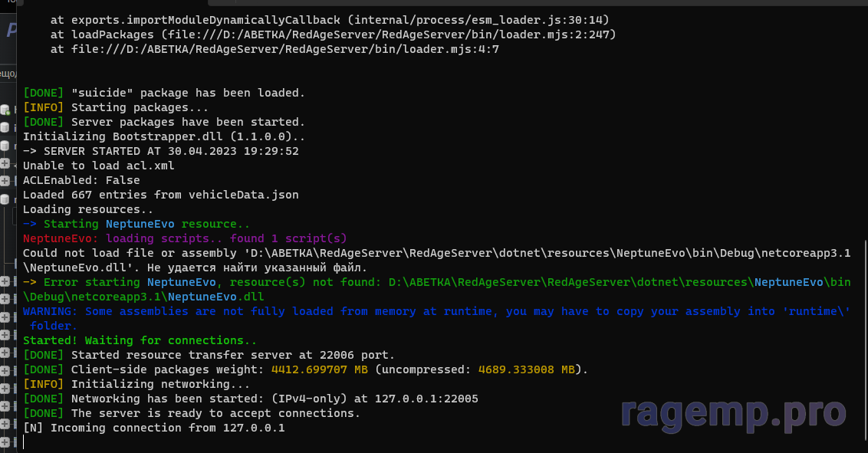Expand node next to 'Started resource transfer server' line
This screenshot has width=868, height=453.
click(x=5, y=353)
